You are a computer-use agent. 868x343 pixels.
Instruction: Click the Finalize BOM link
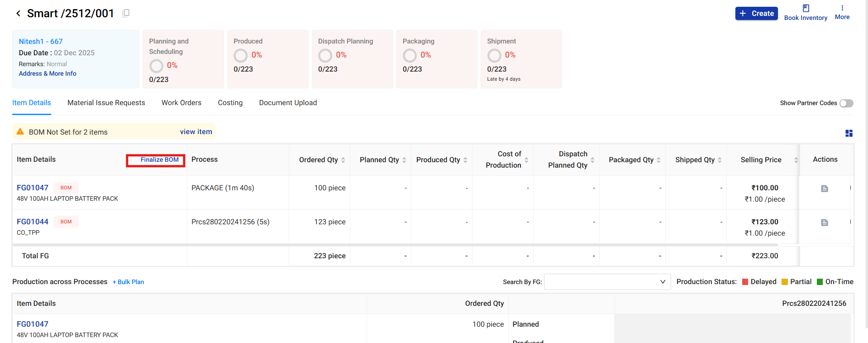click(159, 160)
